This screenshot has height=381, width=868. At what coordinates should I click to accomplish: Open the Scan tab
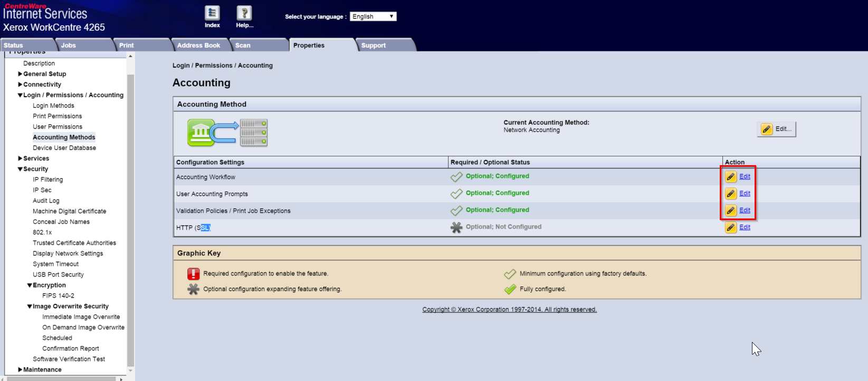[x=243, y=45]
